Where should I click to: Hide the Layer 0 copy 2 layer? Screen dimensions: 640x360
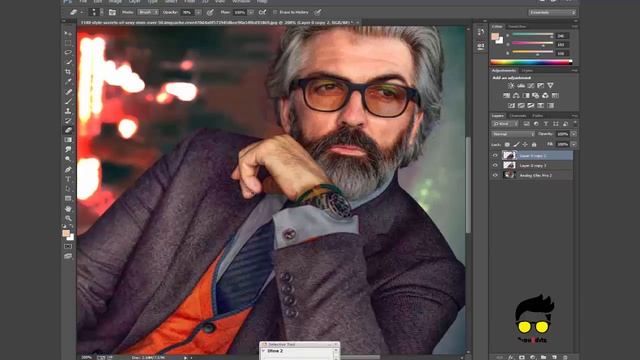[495, 156]
